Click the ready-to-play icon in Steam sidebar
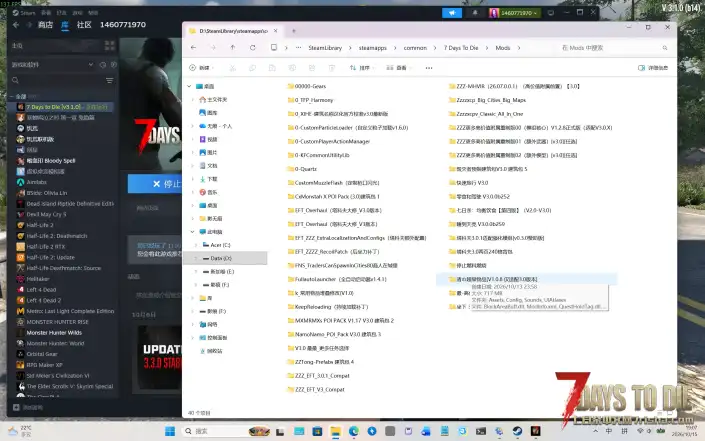The image size is (705, 441). (x=114, y=65)
